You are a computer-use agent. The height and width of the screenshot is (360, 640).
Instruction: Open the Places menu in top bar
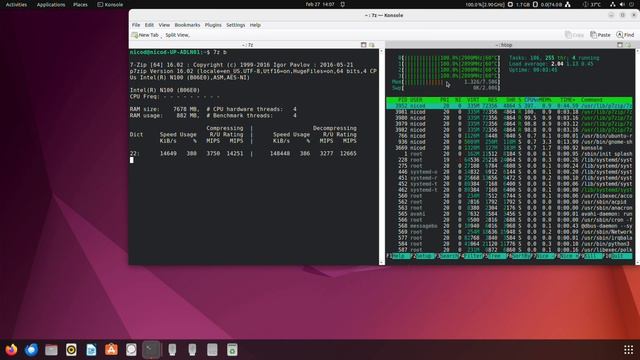point(80,4)
